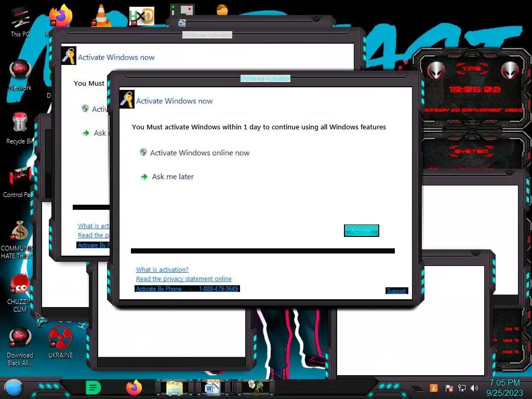Click the Action Center flag tray icon

click(x=449, y=388)
